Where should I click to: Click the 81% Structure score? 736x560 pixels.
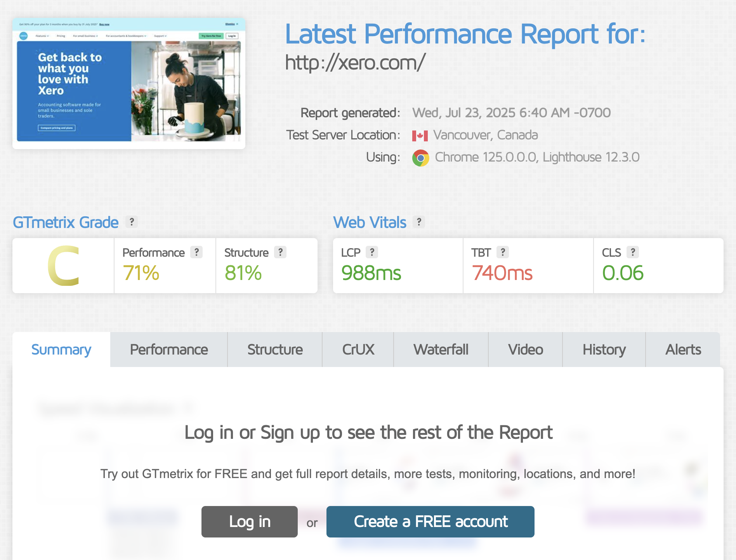[x=243, y=273]
